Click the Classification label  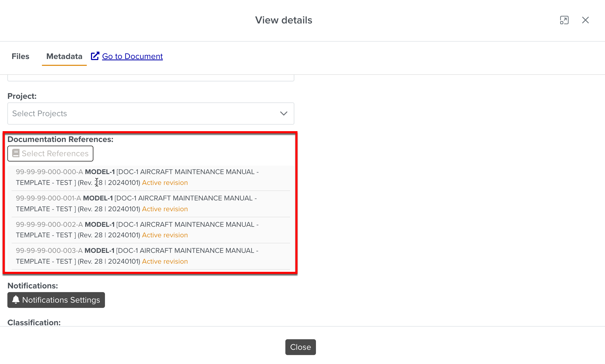pyautogui.click(x=34, y=322)
